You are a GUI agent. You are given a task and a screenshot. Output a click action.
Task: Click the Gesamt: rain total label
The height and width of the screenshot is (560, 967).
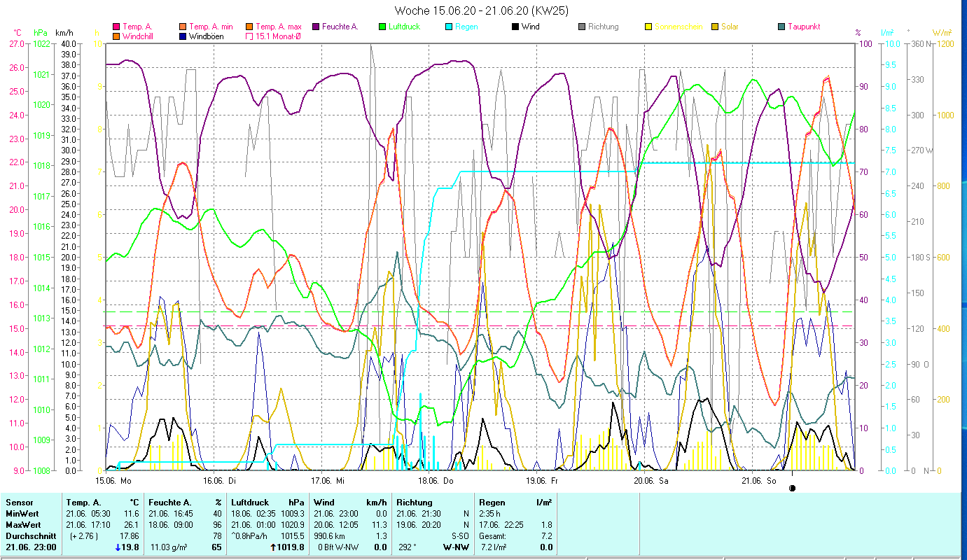494,536
